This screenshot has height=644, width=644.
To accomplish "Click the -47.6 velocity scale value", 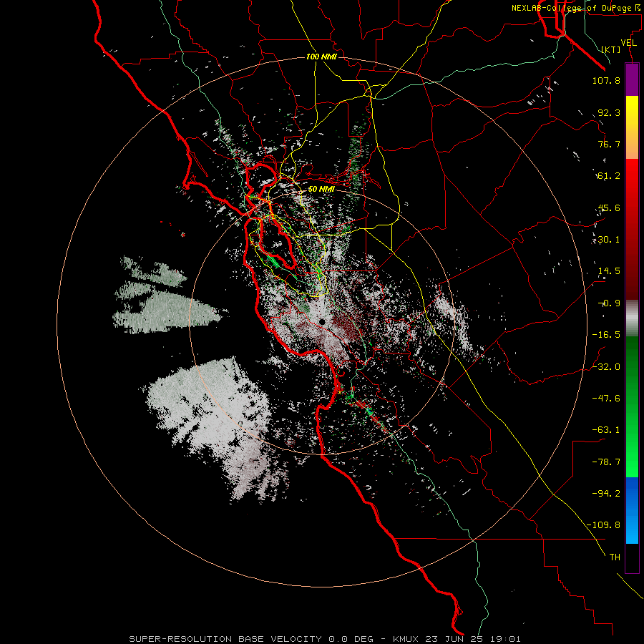I will coord(606,399).
